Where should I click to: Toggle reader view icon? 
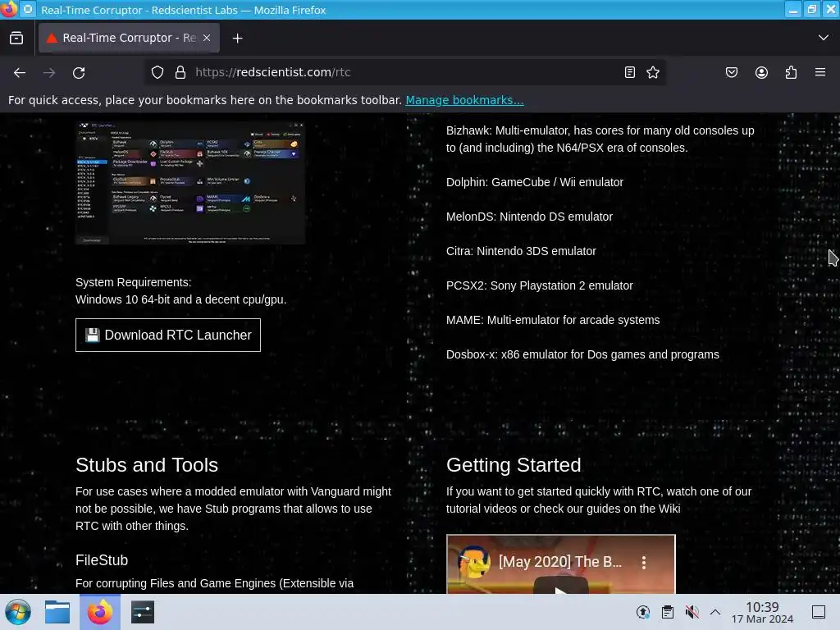630,72
